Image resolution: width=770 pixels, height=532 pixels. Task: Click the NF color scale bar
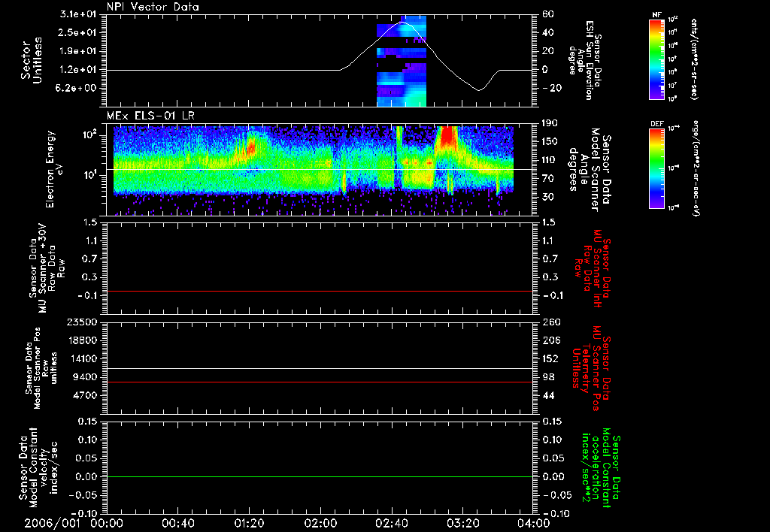click(x=657, y=59)
